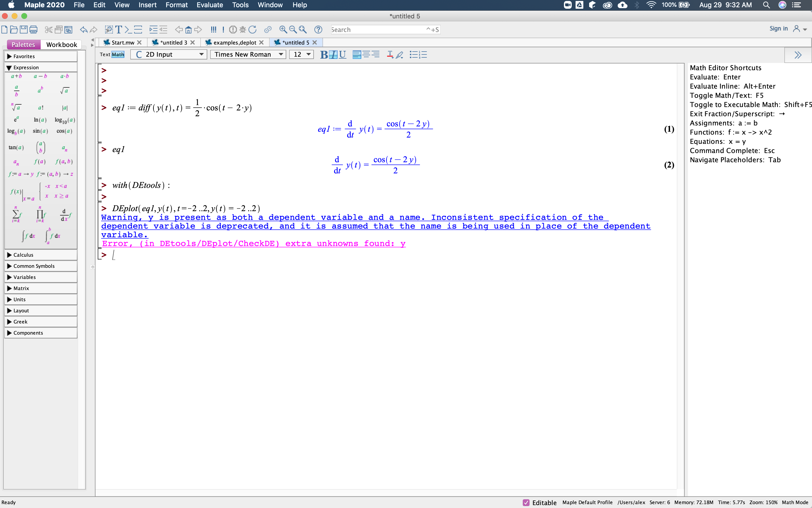Open the Times New Roman font dropdown
Image resolution: width=812 pixels, height=508 pixels.
click(x=248, y=54)
